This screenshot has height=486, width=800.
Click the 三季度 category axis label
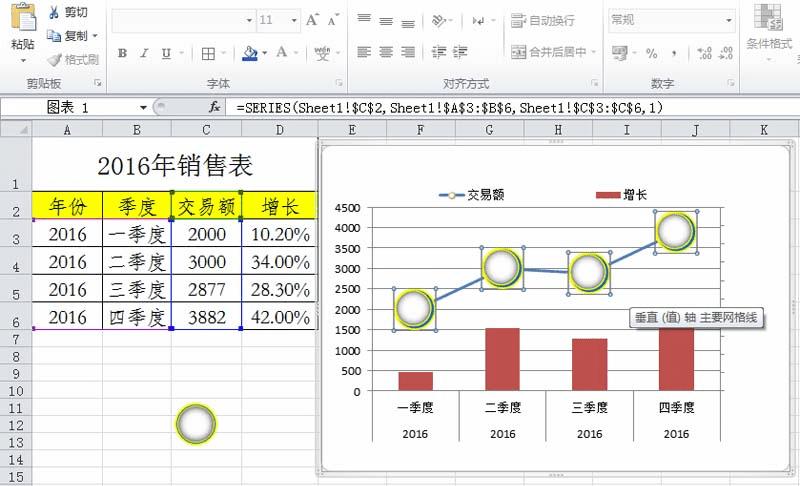[x=590, y=407]
